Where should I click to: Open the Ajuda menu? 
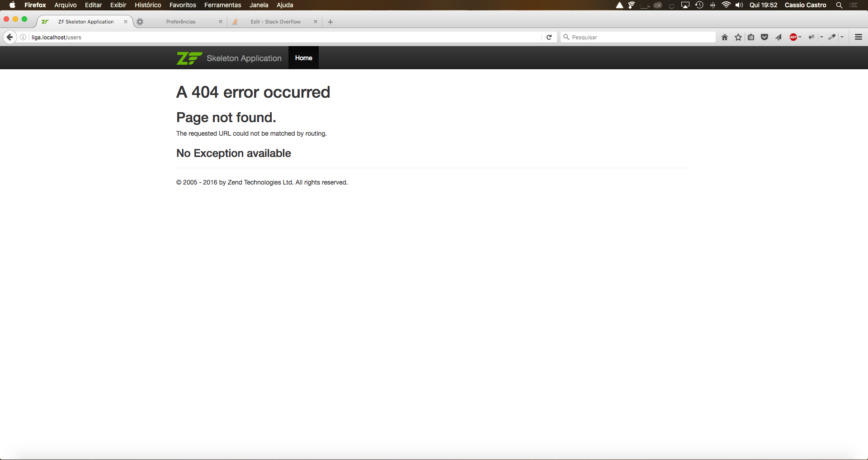[x=285, y=5]
